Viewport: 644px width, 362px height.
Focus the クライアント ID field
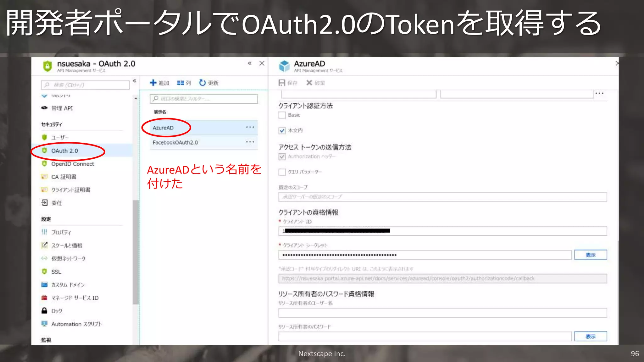pos(442,231)
